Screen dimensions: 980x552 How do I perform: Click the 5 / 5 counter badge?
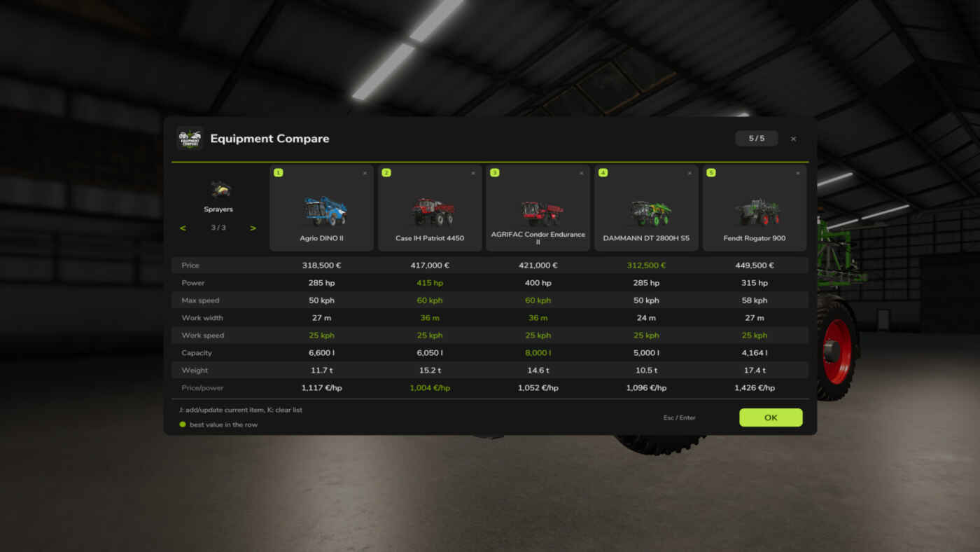pos(757,138)
